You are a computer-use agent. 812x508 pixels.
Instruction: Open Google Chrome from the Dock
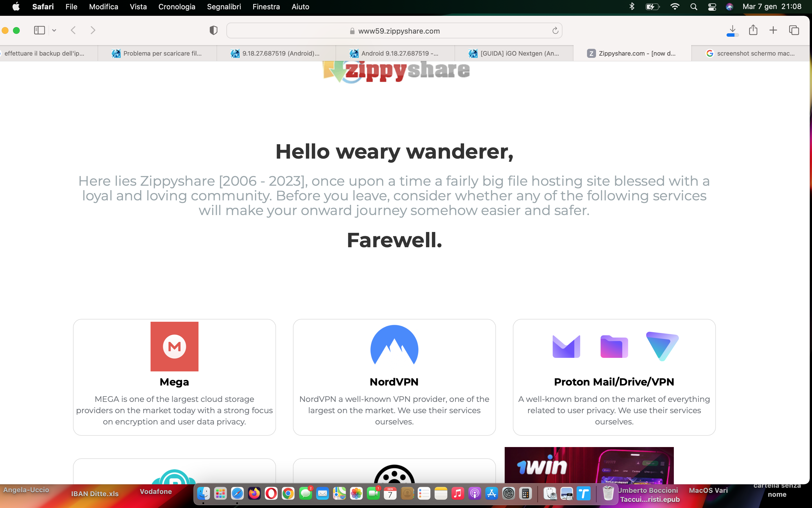tap(288, 494)
